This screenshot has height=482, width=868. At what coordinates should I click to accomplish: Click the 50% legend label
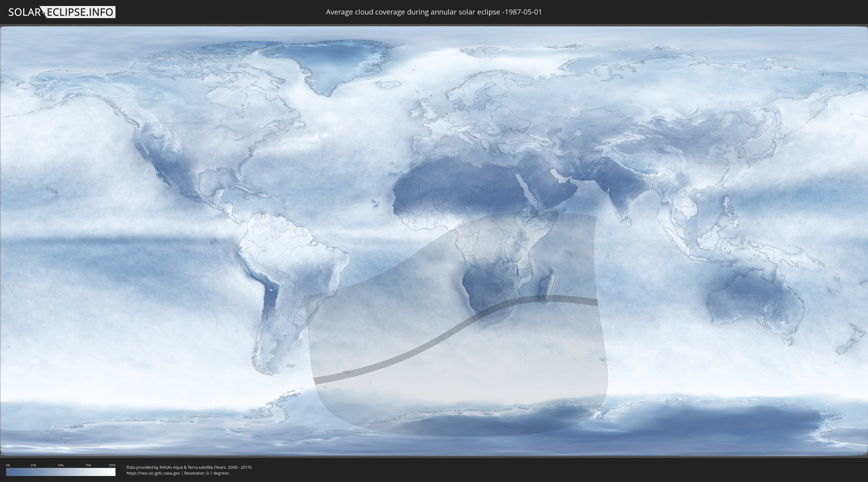click(61, 465)
